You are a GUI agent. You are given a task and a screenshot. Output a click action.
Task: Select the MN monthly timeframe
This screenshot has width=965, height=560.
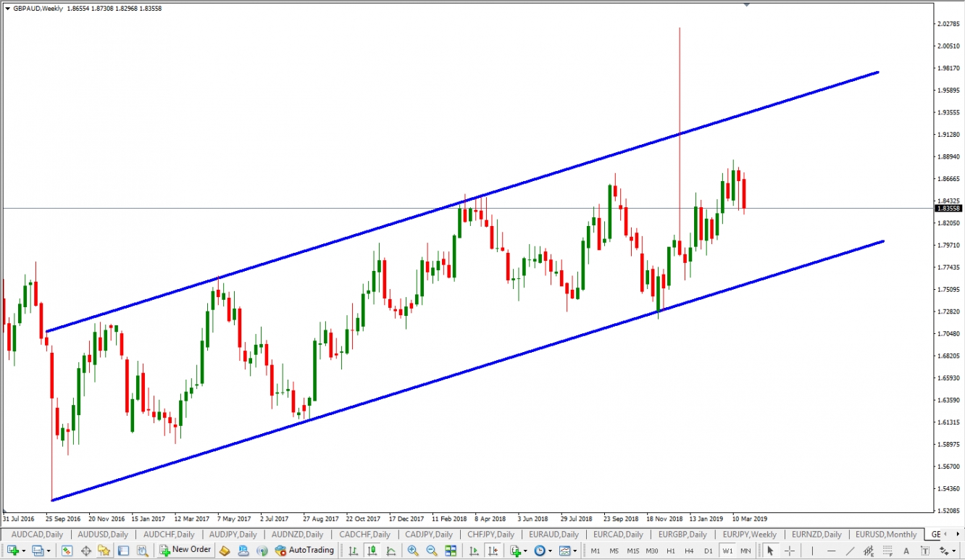tap(745, 551)
